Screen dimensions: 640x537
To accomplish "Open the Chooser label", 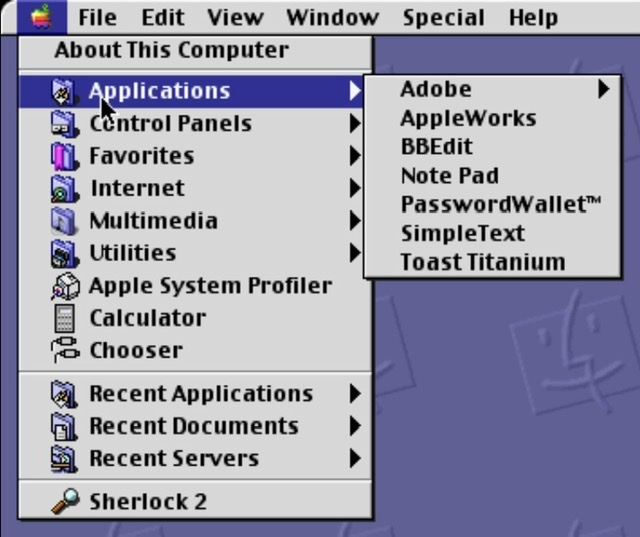I will [x=136, y=350].
